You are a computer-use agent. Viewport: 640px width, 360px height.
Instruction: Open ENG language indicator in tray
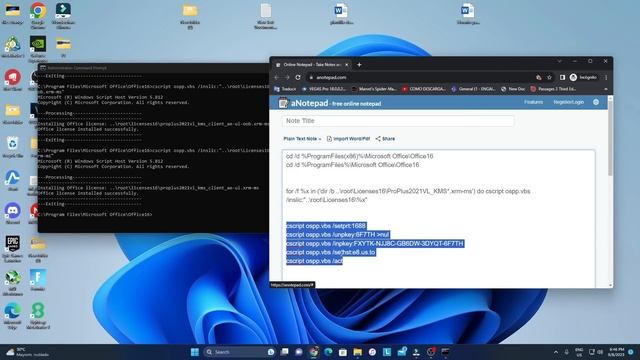579,352
